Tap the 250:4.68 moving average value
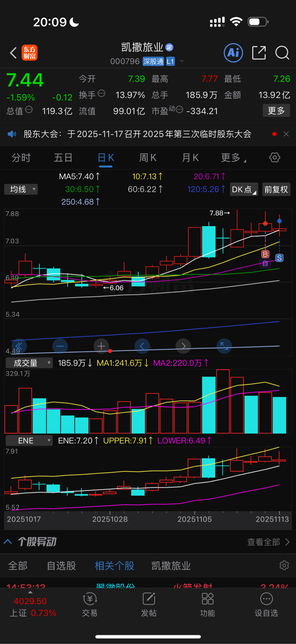This screenshot has height=644, width=296. 81,201
